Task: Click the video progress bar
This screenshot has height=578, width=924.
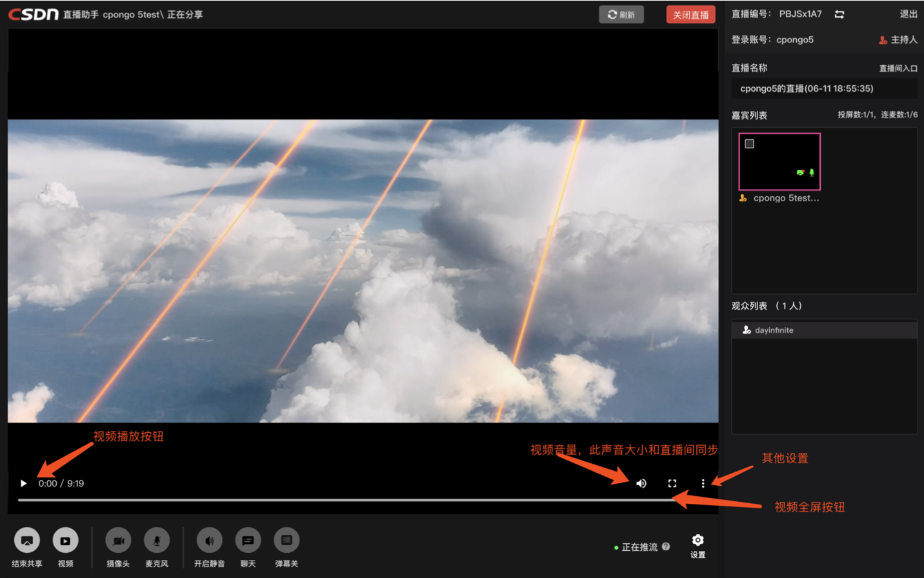Action: (363, 500)
